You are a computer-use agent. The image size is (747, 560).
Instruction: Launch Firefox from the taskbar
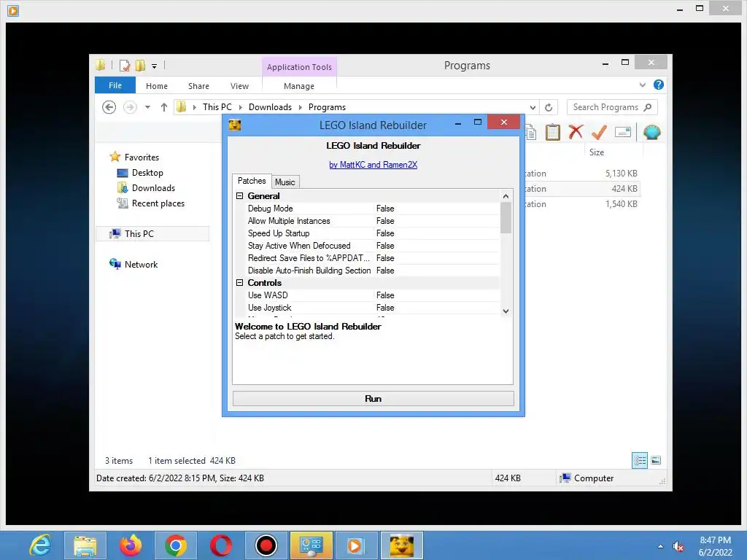[x=130, y=545]
